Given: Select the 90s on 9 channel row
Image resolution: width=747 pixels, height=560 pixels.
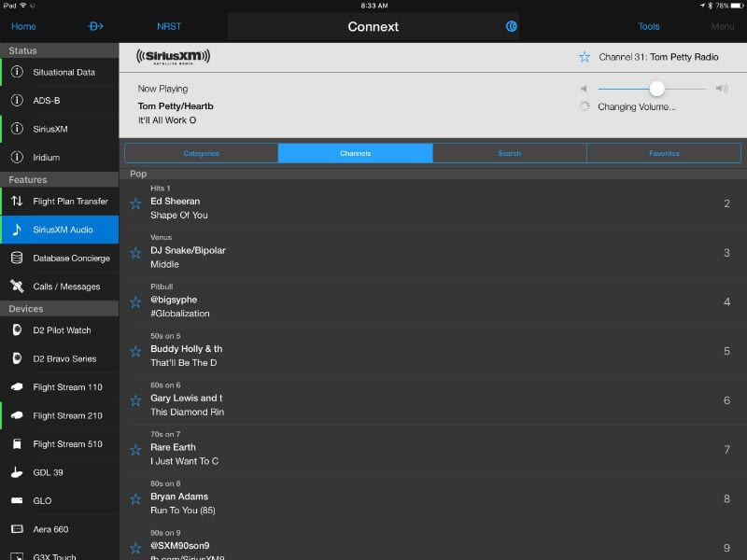Looking at the screenshot, I should 432,542.
